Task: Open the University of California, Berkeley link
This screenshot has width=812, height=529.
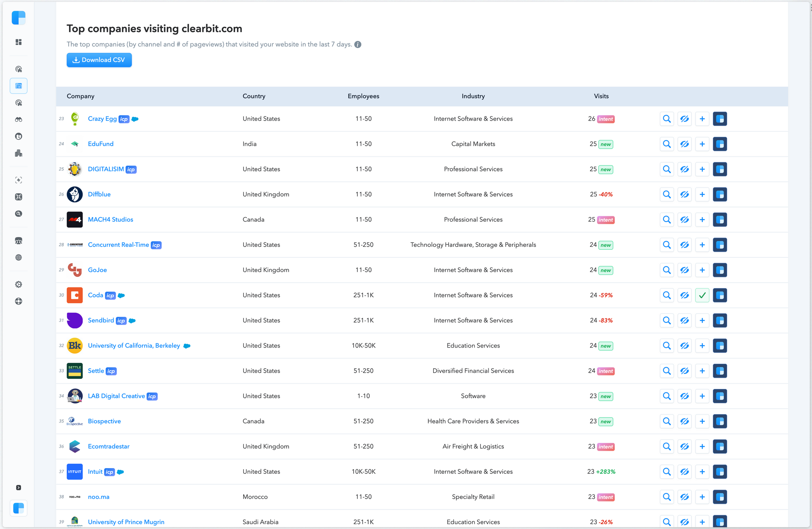Action: coord(134,345)
